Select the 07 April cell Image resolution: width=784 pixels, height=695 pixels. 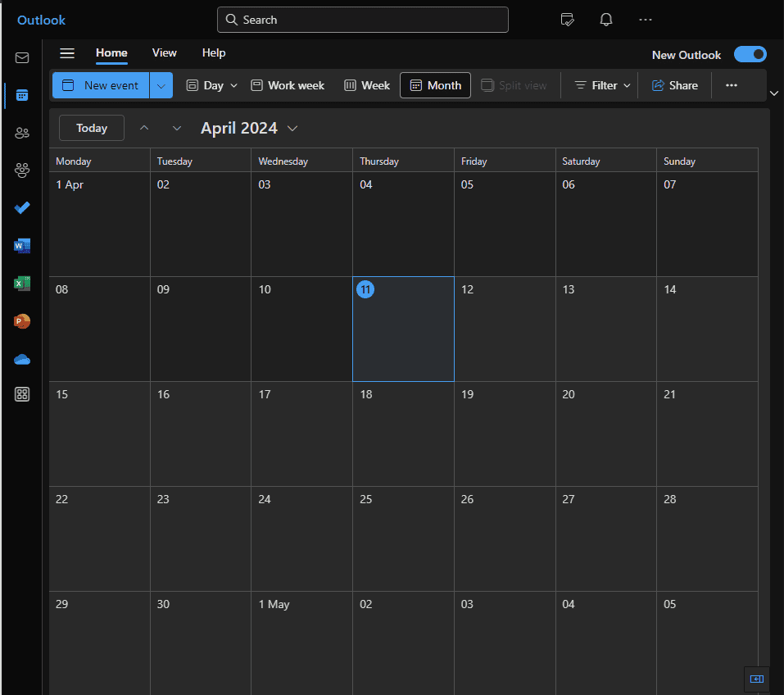(x=707, y=225)
